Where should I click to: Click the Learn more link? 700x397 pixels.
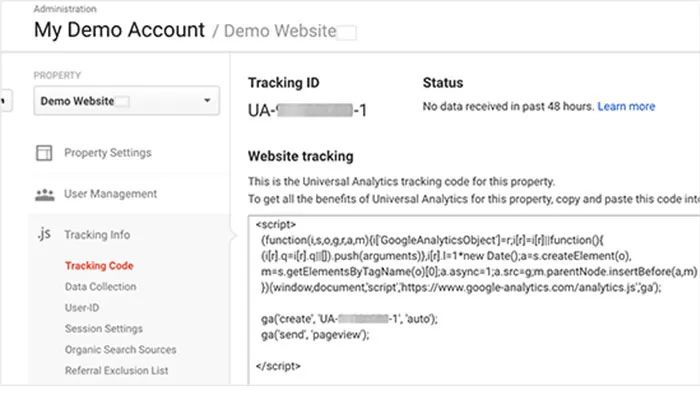[x=626, y=106]
